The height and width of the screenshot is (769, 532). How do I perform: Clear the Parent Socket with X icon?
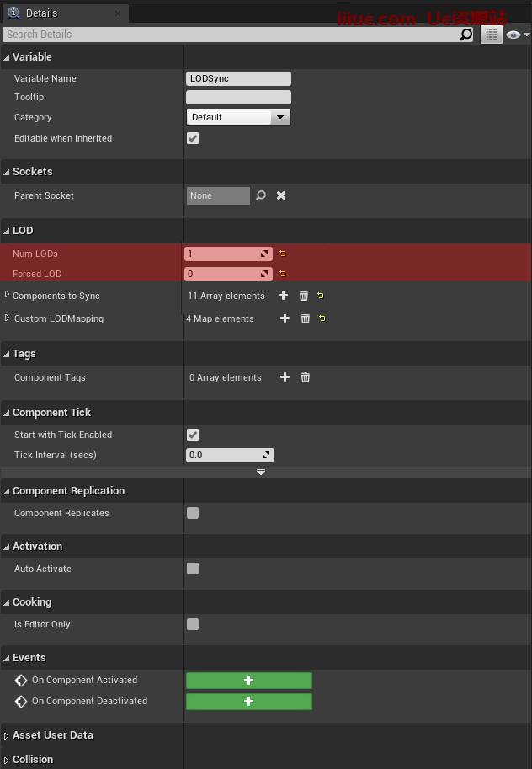[x=281, y=195]
